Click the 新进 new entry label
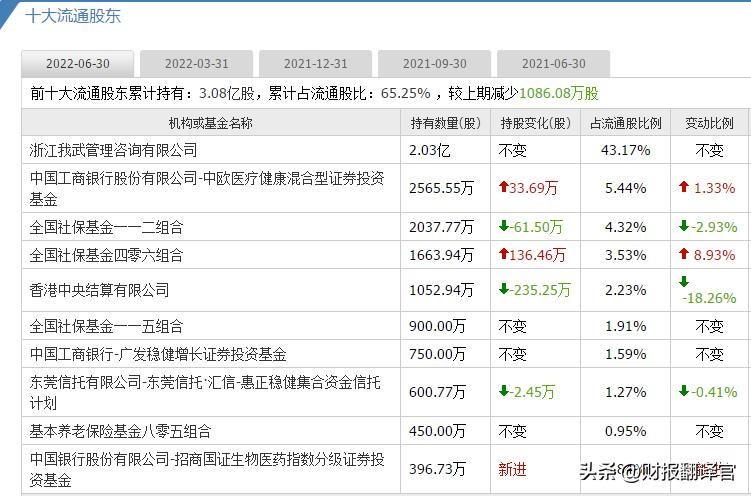The image size is (751, 496). point(512,469)
